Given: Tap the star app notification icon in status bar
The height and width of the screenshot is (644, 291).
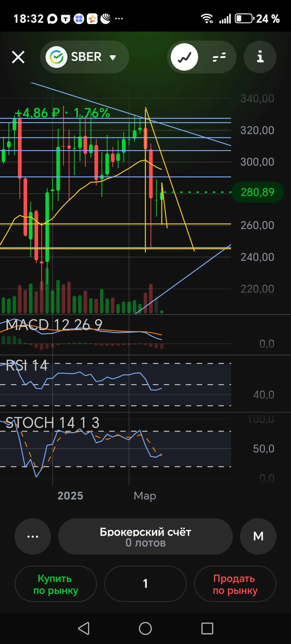Looking at the screenshot, I should 92,19.
